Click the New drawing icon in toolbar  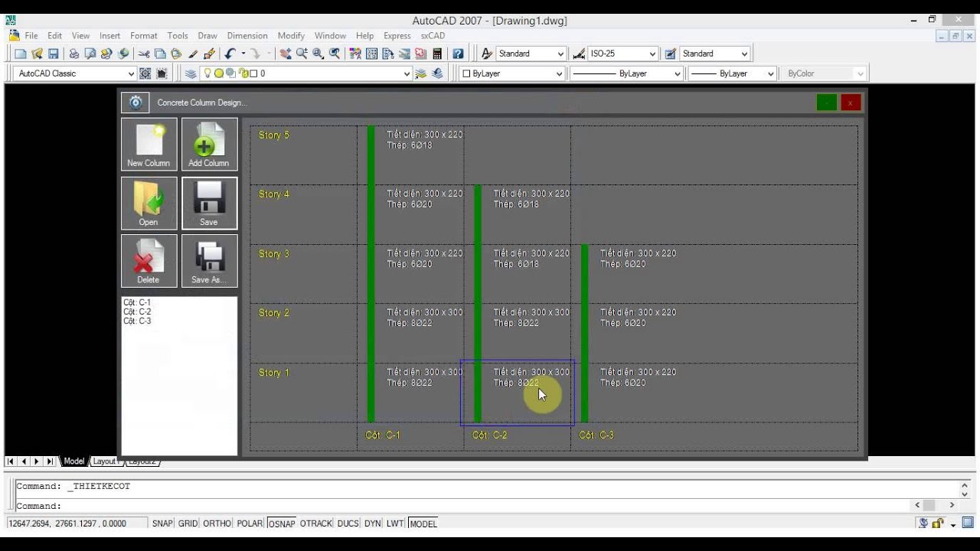[21, 54]
